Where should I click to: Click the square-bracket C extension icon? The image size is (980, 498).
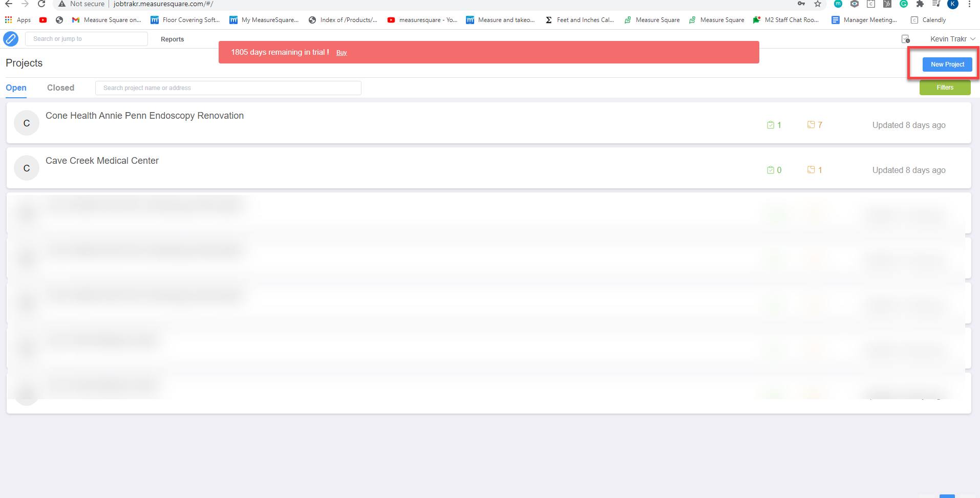(871, 4)
